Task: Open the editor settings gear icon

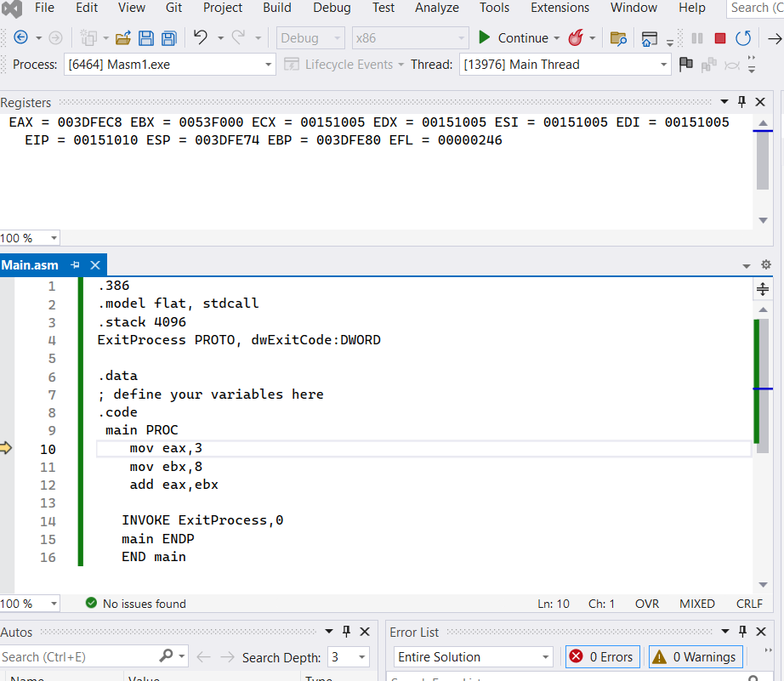Action: [x=766, y=264]
